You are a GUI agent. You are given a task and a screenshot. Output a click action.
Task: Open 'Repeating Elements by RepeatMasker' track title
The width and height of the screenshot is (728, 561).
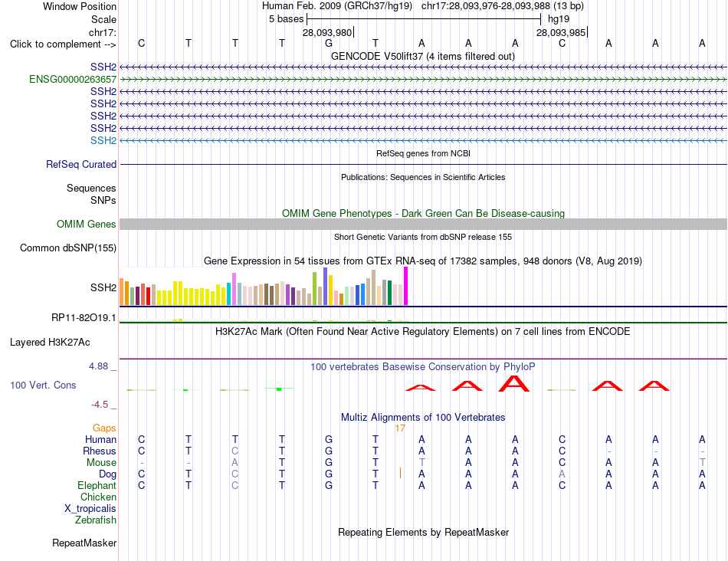[423, 532]
